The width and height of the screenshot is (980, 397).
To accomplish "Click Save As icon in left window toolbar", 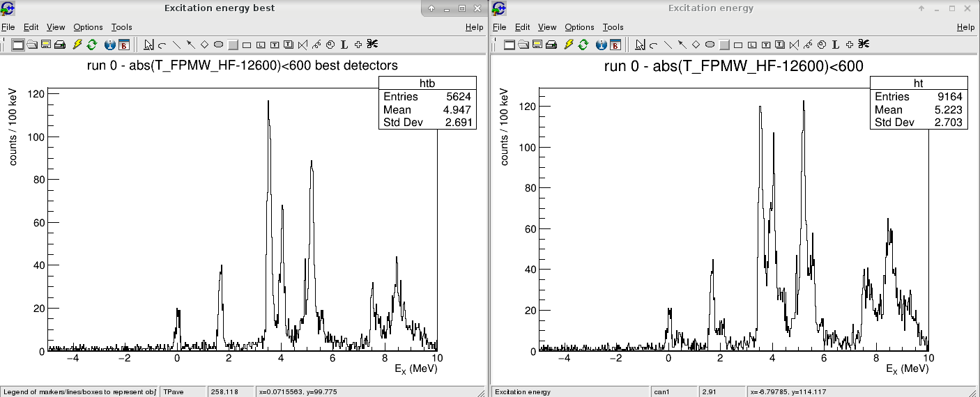I will click(x=46, y=45).
